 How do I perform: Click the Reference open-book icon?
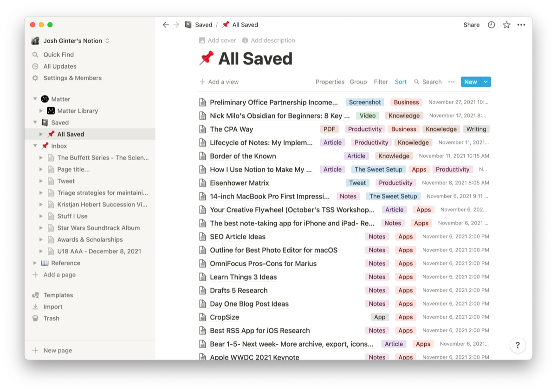(45, 263)
